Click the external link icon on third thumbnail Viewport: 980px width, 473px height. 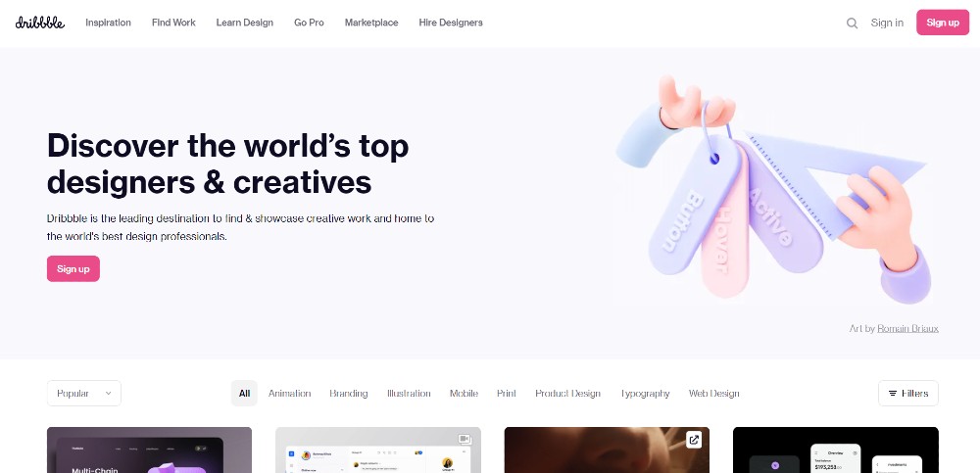point(694,440)
